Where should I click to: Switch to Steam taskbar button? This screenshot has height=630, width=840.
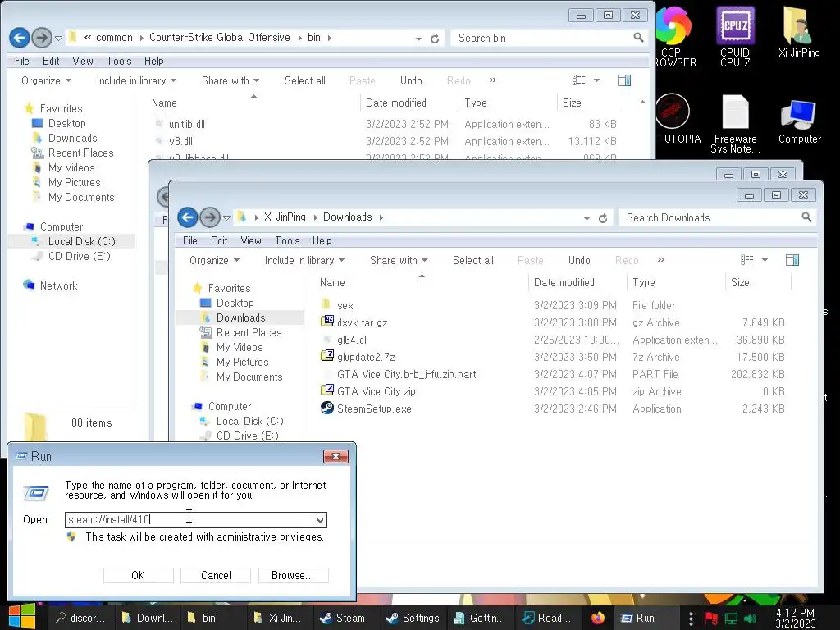tap(349, 619)
